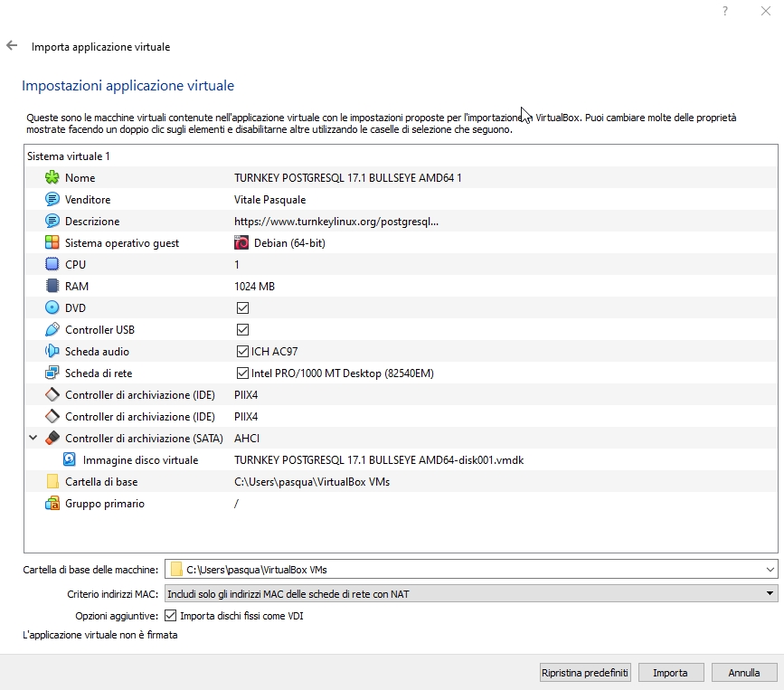784x690 pixels.
Task: Click the USB controller icon
Action: pos(52,330)
